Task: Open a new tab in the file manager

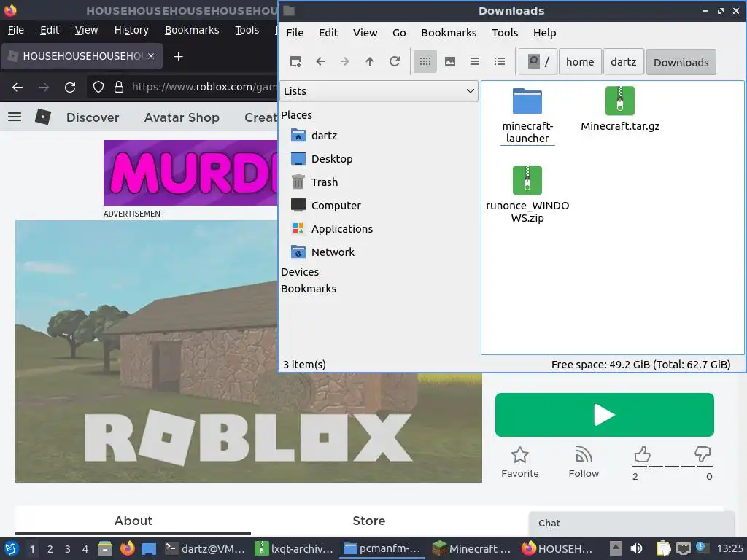Action: (295, 61)
